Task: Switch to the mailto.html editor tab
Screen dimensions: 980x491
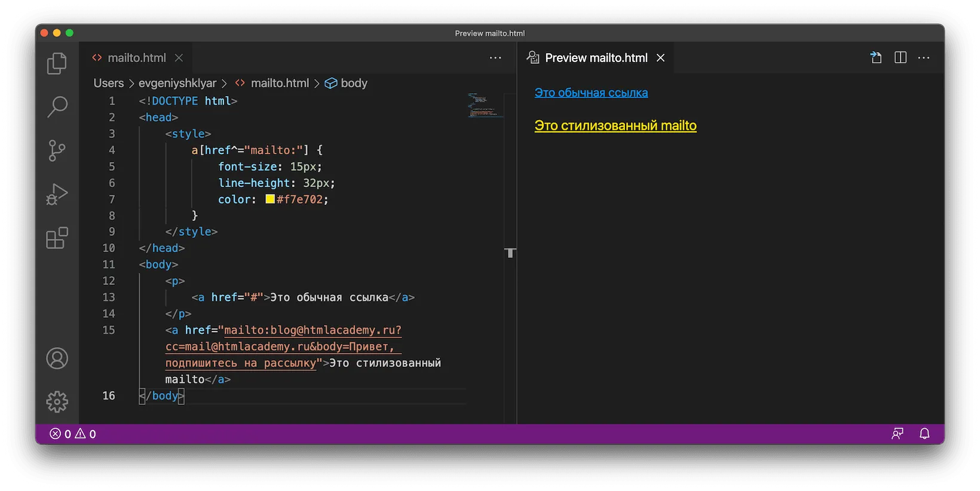Action: 136,58
